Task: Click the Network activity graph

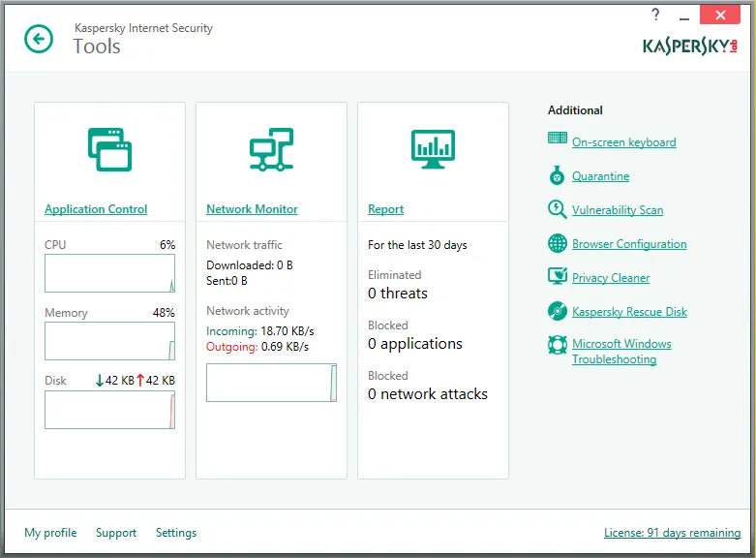Action: 271,383
